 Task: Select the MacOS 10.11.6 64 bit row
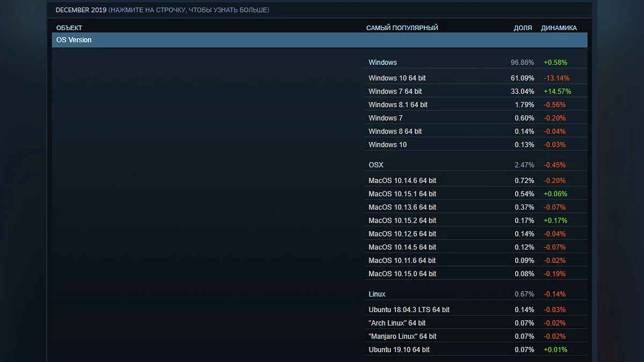click(x=402, y=261)
